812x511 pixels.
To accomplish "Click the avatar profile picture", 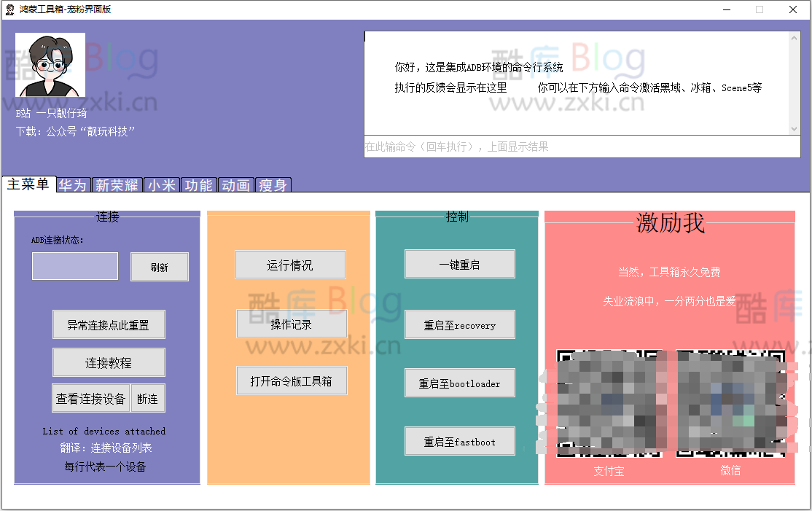I will (x=49, y=66).
